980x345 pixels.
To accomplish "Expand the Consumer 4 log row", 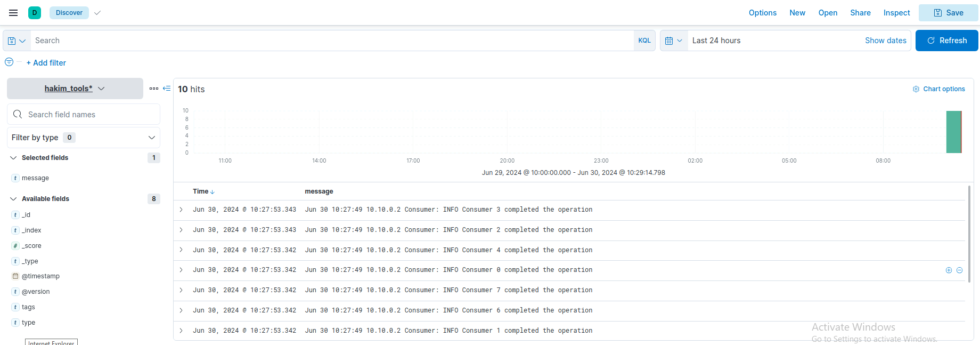I will 181,250.
